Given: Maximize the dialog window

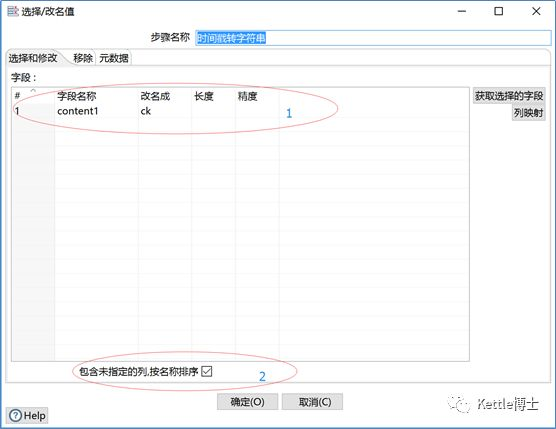Looking at the screenshot, I should click(x=499, y=11).
